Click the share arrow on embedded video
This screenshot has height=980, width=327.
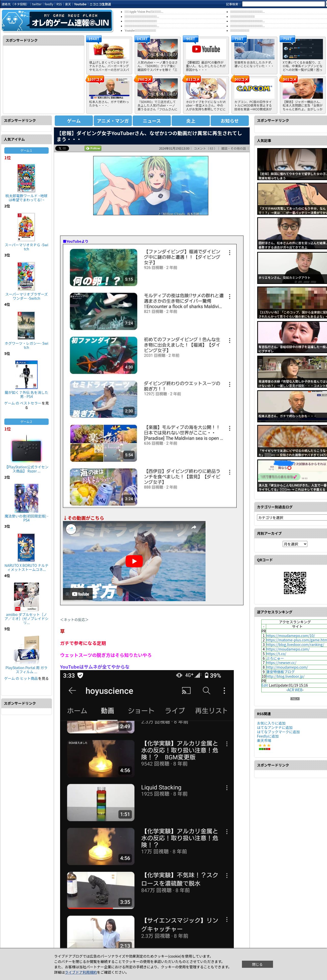pos(194,527)
